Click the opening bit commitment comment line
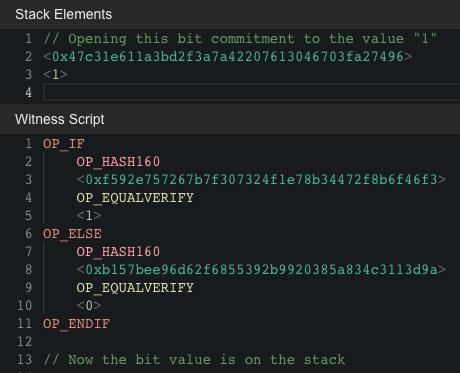460x373 pixels. pyautogui.click(x=240, y=39)
